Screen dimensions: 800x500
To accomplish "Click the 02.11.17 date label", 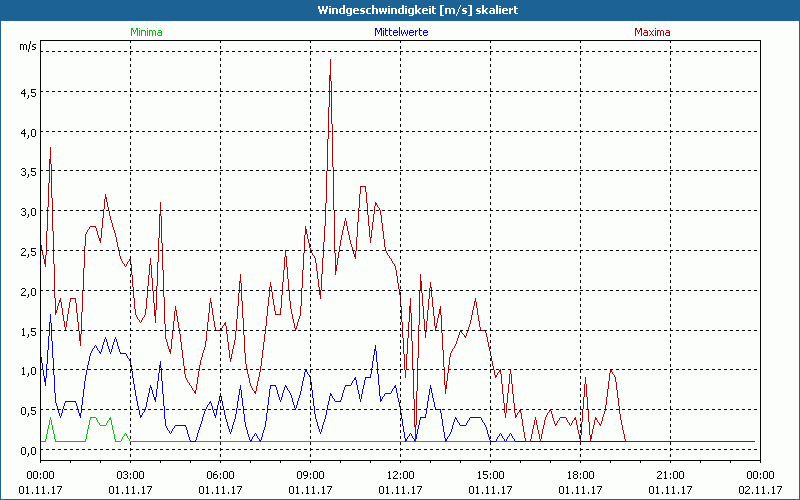I will 760,489.
